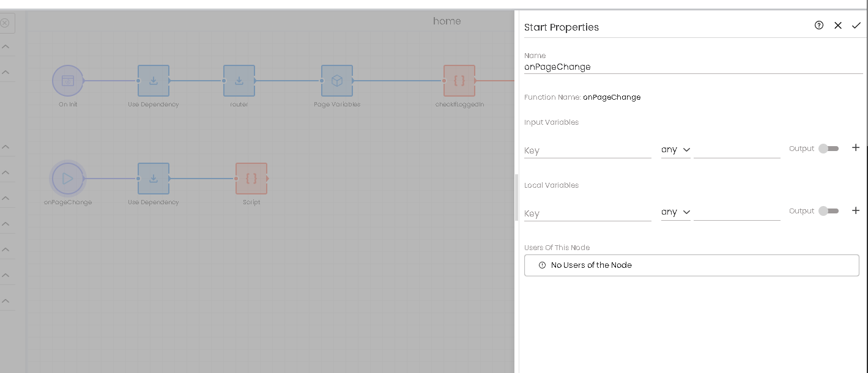Select Use Dependency node after On Init
The width and height of the screenshot is (868, 373).
[x=154, y=81]
